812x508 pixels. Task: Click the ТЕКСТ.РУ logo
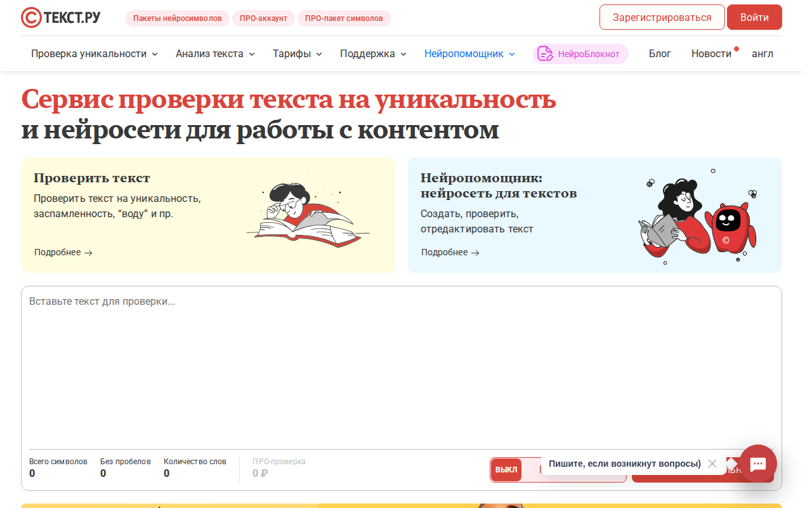[60, 18]
